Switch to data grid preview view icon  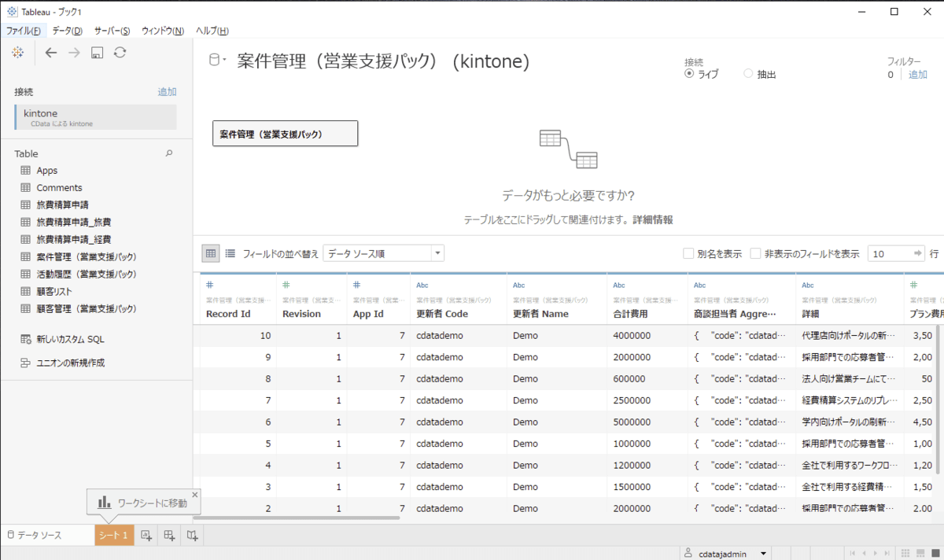(211, 253)
